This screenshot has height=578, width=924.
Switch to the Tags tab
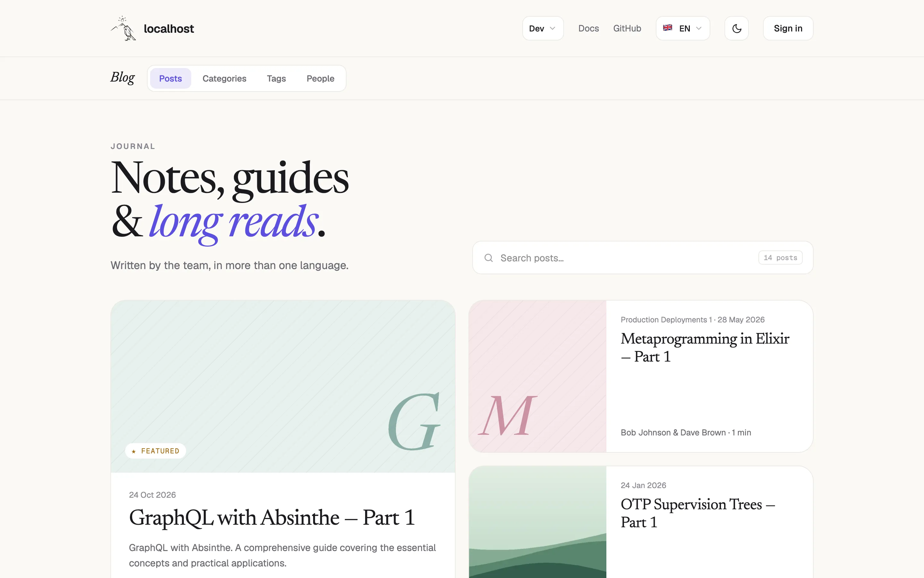tap(277, 78)
